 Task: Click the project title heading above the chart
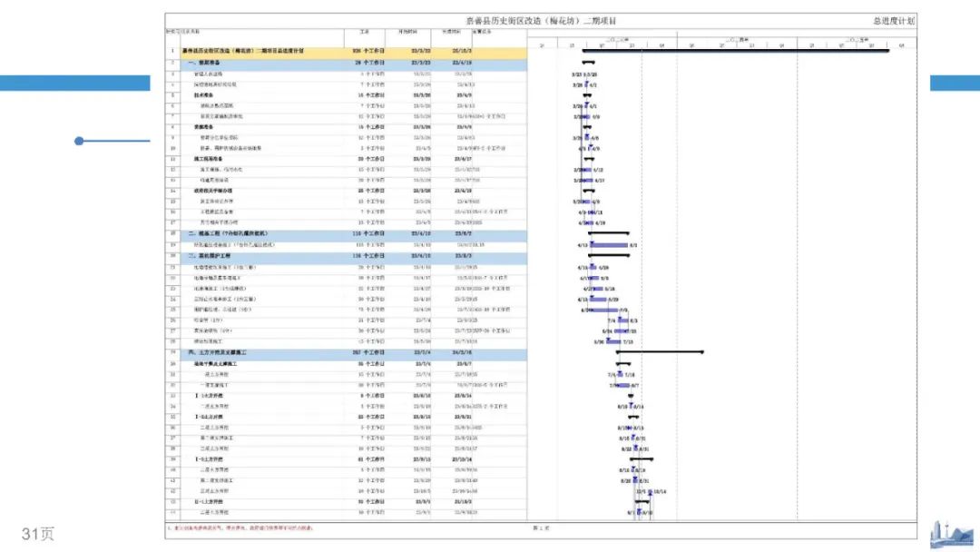click(541, 21)
